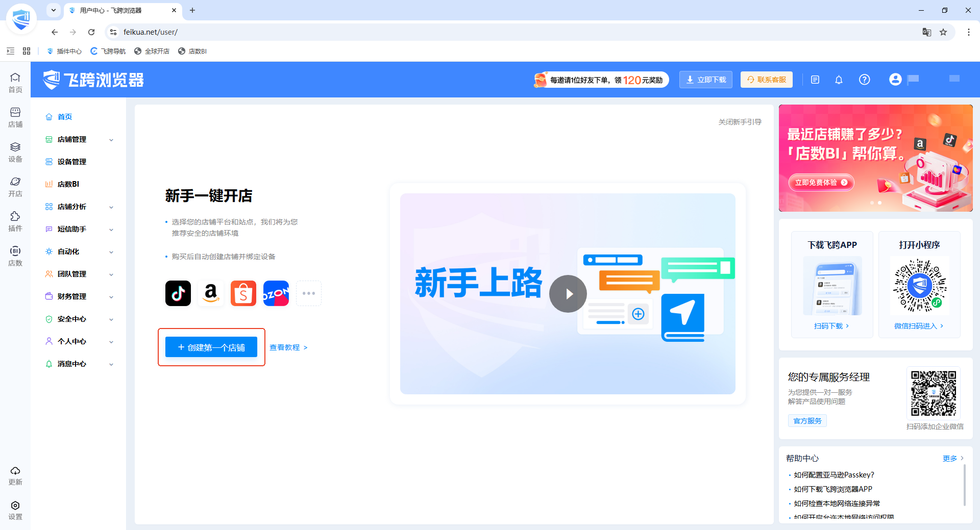Viewport: 980px width, 530px height.
Task: Click the translate page icon
Action: coord(927,32)
